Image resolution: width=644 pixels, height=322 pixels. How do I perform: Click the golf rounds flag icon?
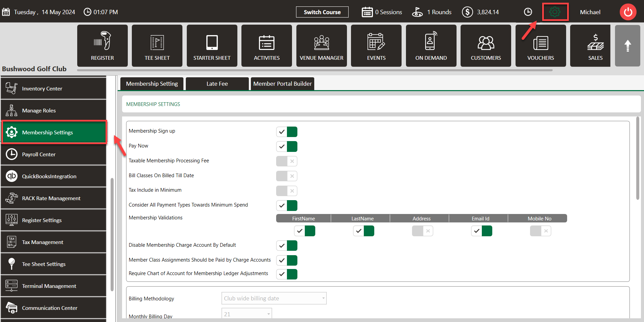[417, 12]
